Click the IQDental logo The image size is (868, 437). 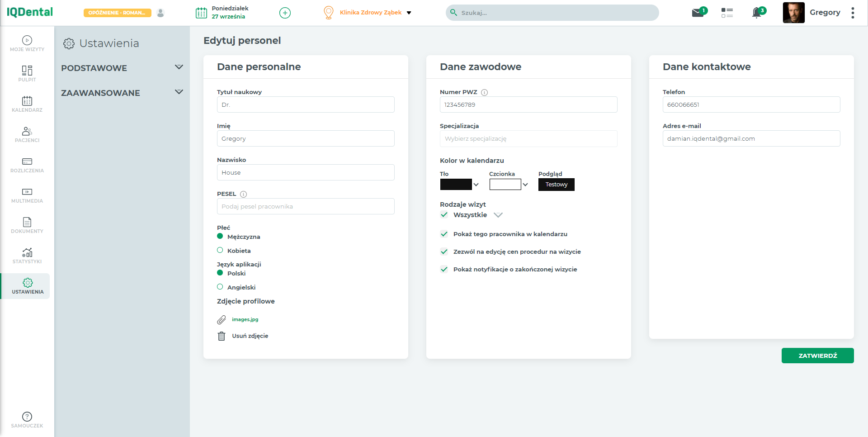point(30,12)
